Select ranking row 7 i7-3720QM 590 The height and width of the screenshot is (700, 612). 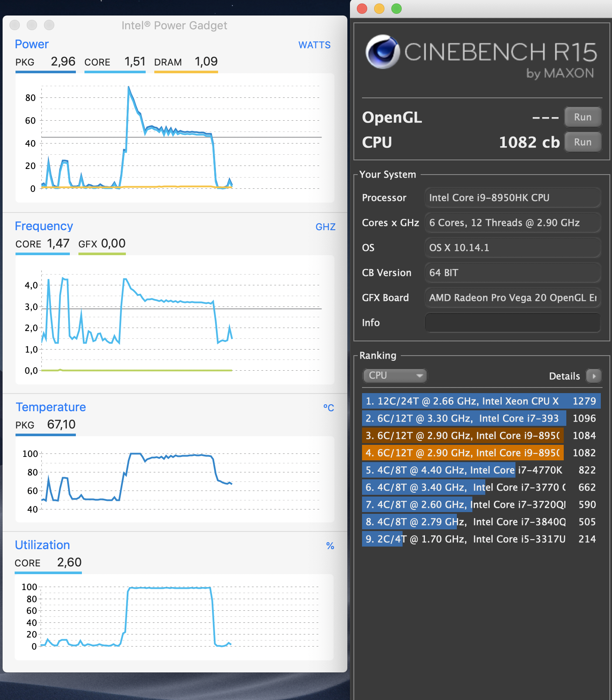481,504
